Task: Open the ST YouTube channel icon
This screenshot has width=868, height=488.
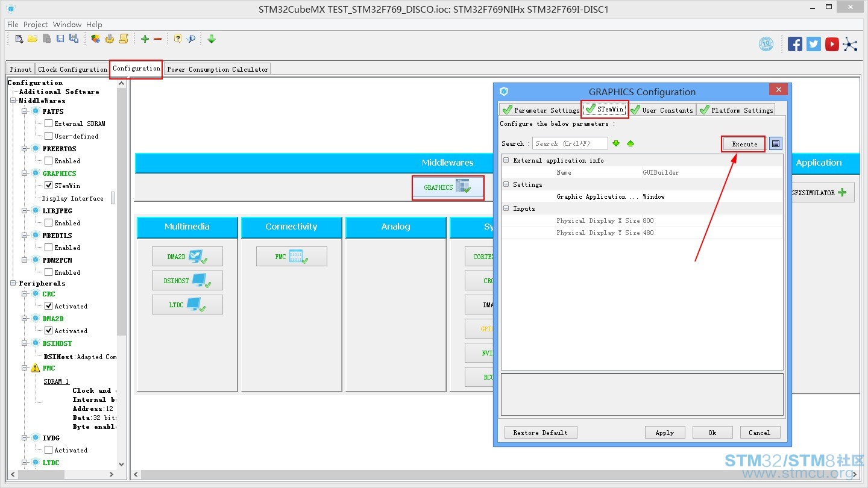Action: click(x=832, y=44)
